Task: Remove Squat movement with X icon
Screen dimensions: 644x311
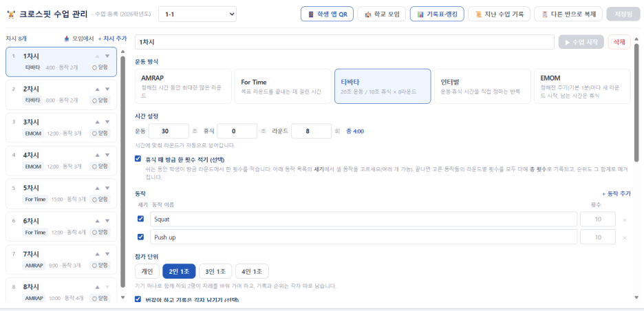Action: tap(625, 219)
